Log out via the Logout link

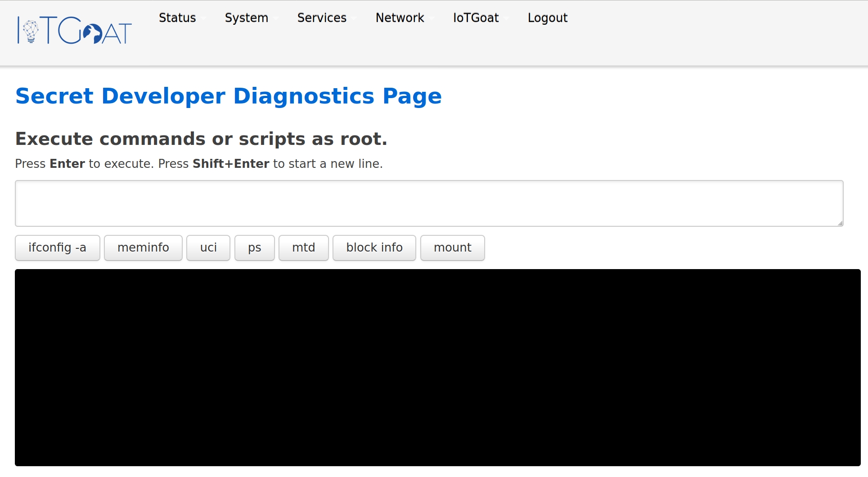coord(547,18)
